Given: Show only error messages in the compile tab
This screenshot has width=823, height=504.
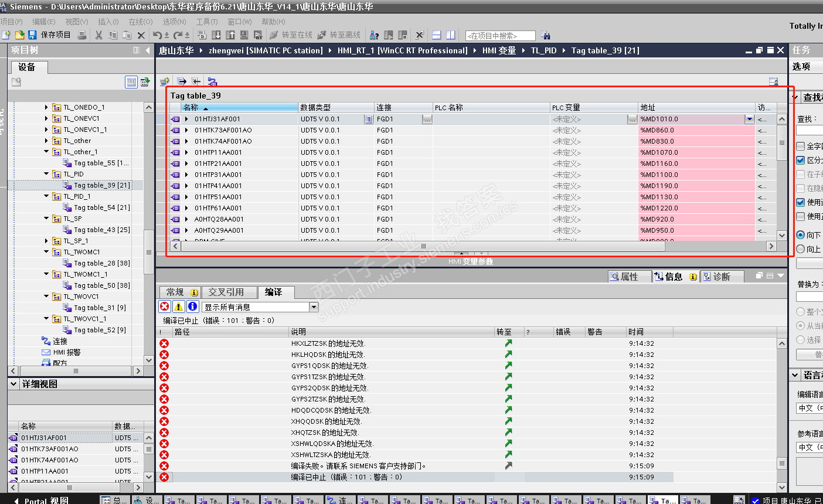Looking at the screenshot, I should (165, 307).
